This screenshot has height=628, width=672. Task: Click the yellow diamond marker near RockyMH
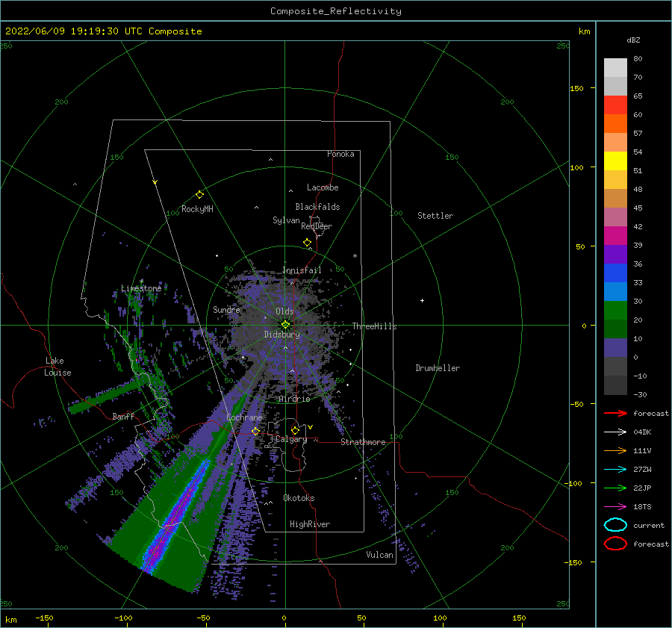point(199,195)
